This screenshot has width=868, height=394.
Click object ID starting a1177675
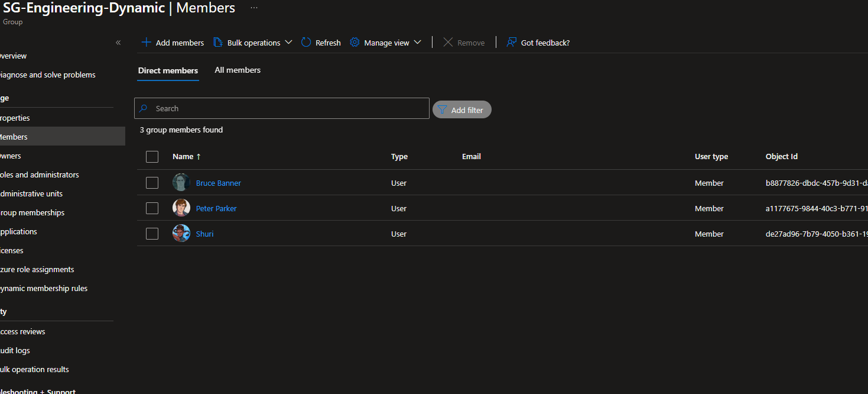coord(817,208)
